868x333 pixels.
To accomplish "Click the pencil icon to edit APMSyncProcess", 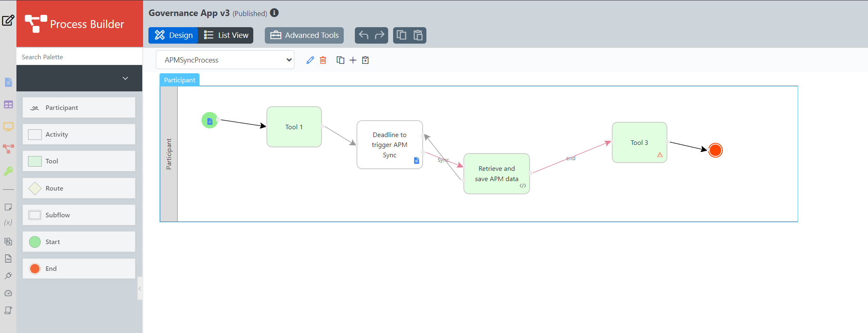I will pyautogui.click(x=310, y=61).
